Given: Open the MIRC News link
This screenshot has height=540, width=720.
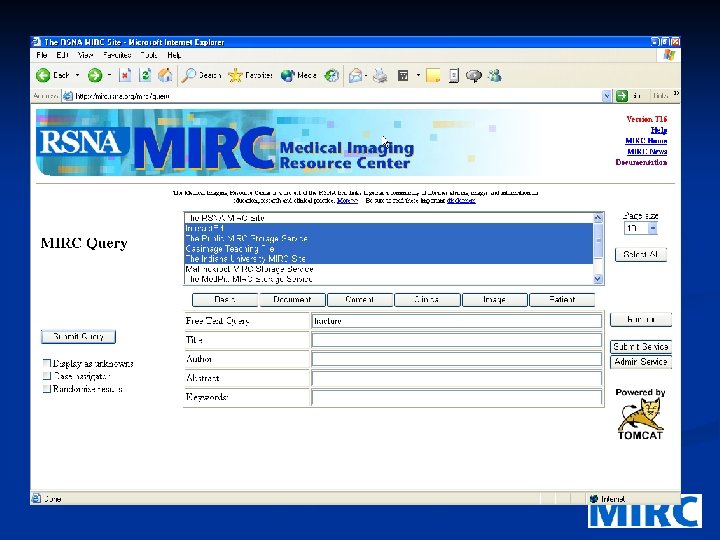Looking at the screenshot, I should click(647, 152).
